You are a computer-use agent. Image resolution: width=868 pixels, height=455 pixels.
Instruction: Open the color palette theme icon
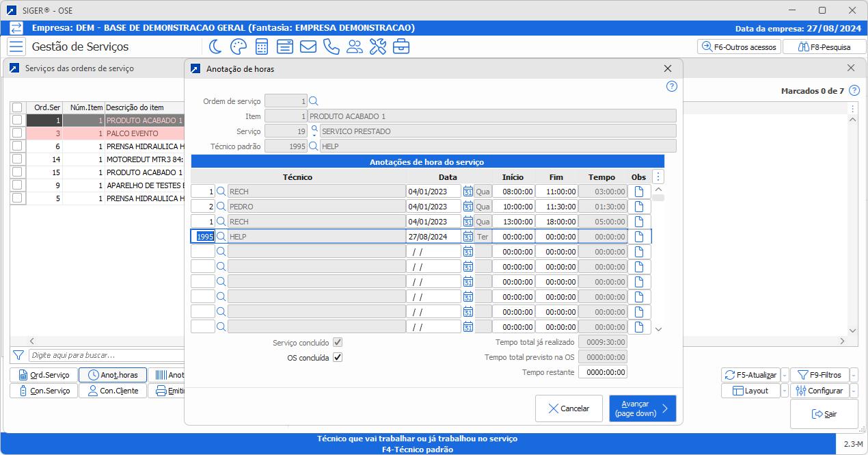pos(238,47)
